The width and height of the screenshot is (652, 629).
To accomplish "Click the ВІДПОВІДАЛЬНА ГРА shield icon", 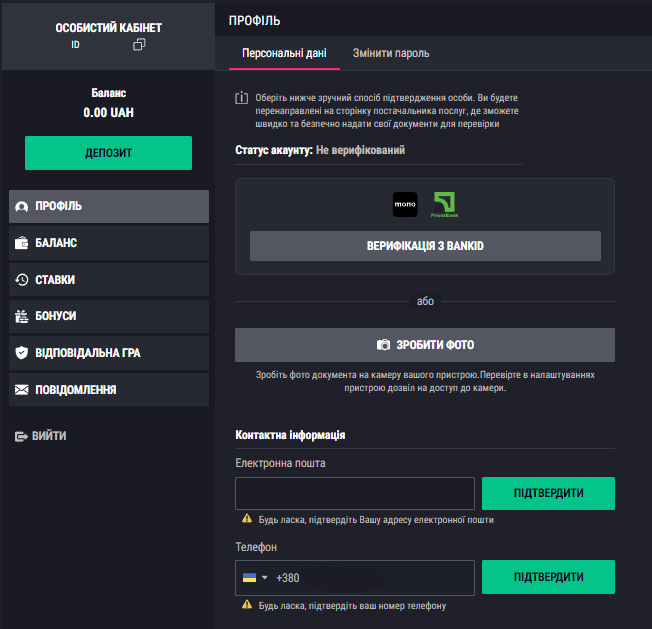I will (x=21, y=353).
